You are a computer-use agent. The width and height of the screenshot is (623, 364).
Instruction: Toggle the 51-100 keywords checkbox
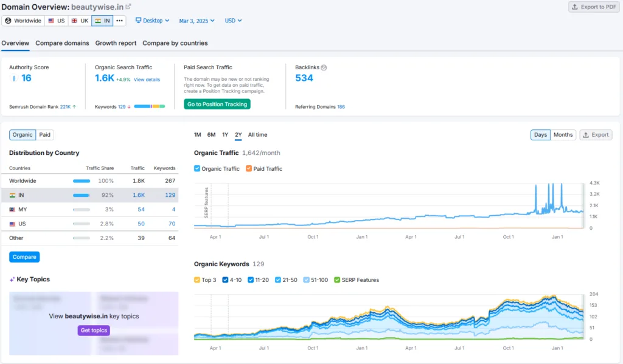[307, 280]
